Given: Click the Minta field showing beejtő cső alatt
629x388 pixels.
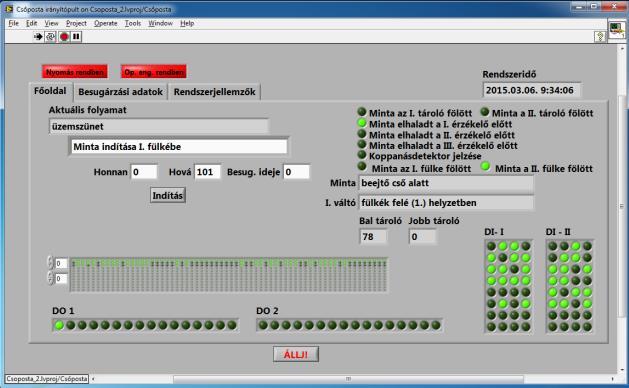Looking at the screenshot, I should pos(446,183).
